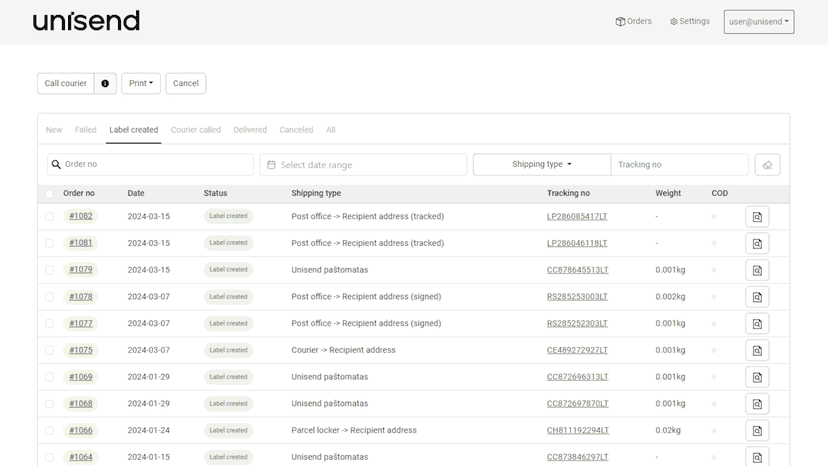Click the calendar icon in date range field

pos(271,165)
